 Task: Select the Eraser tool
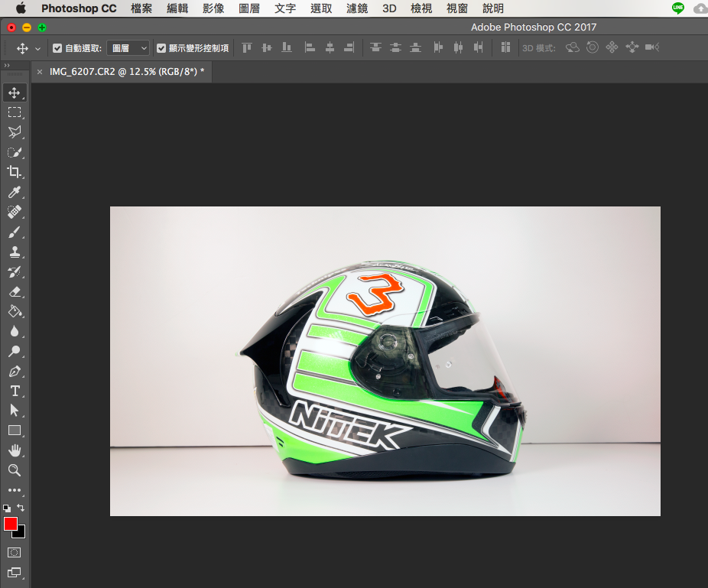[15, 292]
